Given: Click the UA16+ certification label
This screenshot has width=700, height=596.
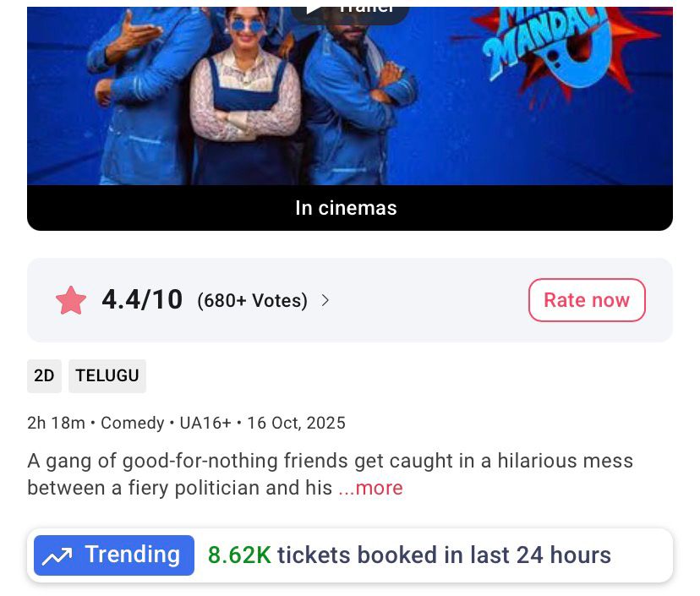Looking at the screenshot, I should pyautogui.click(x=205, y=423).
